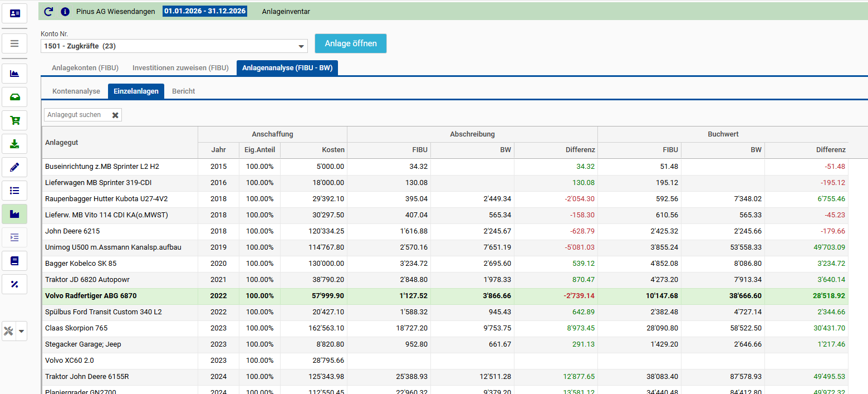Open the area chart icon in the sidebar
868x394 pixels.
tap(14, 74)
